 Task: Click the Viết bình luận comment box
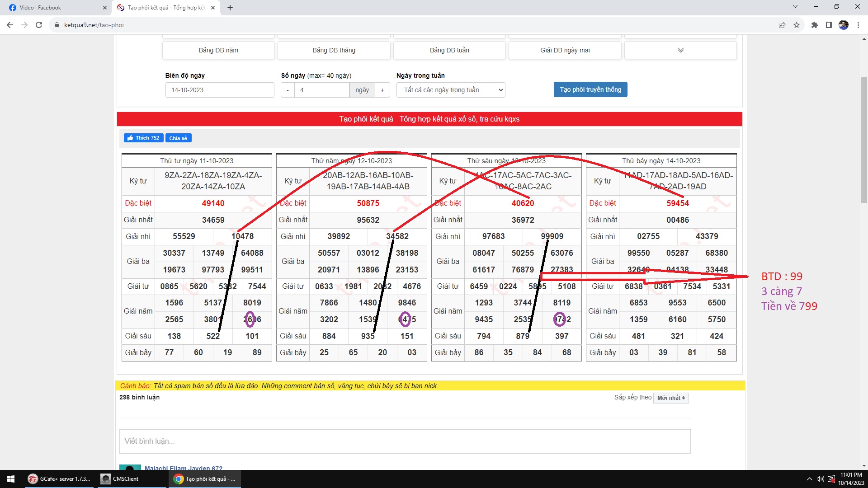405,441
